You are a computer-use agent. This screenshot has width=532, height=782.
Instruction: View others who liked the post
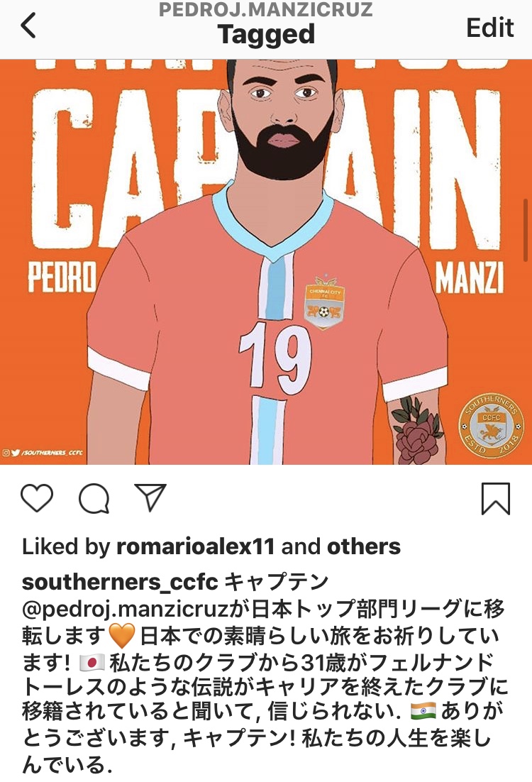point(363,546)
